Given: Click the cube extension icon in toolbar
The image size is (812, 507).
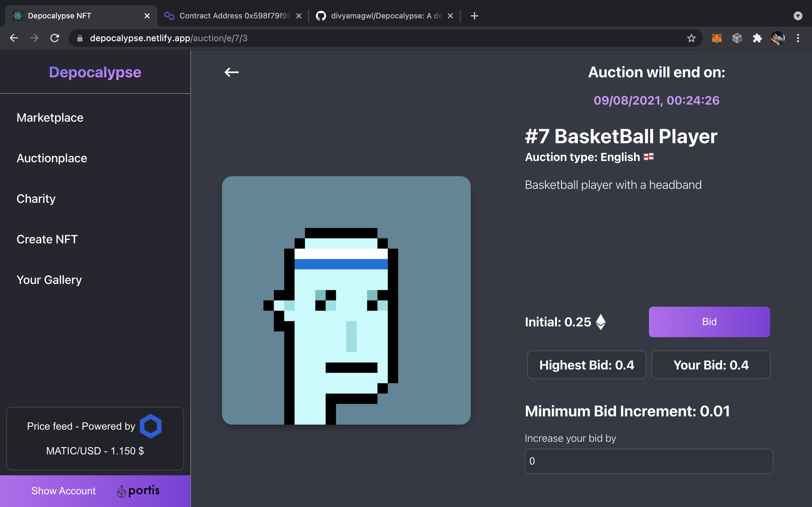Looking at the screenshot, I should [737, 38].
